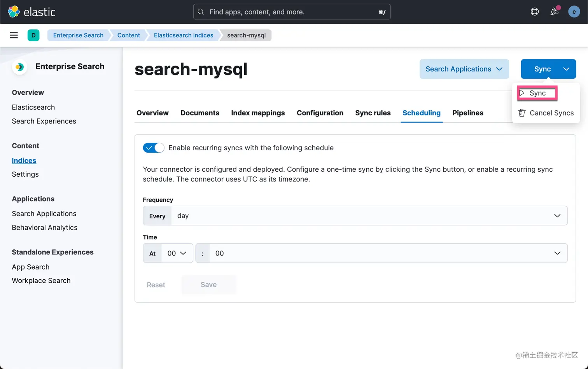
Task: Open the Configuration tab
Action: (x=320, y=113)
